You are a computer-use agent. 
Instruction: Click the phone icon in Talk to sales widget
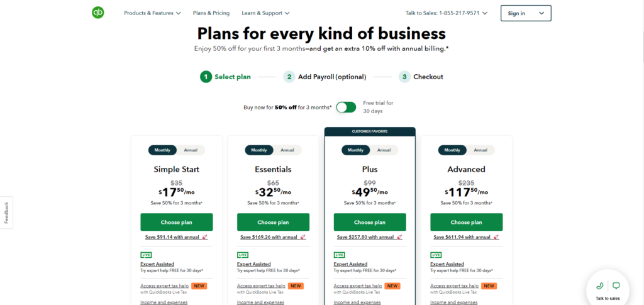[x=600, y=286]
